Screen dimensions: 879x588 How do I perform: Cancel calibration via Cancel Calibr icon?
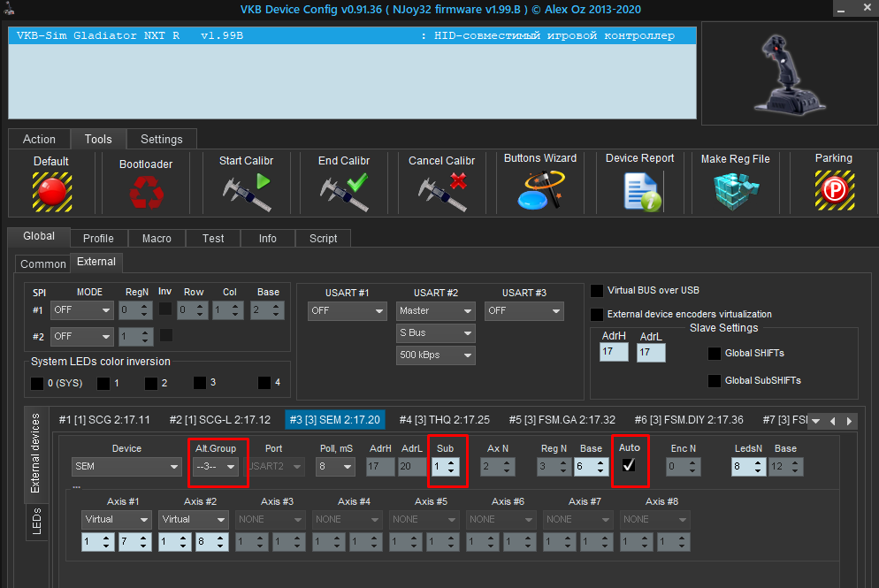click(x=441, y=190)
